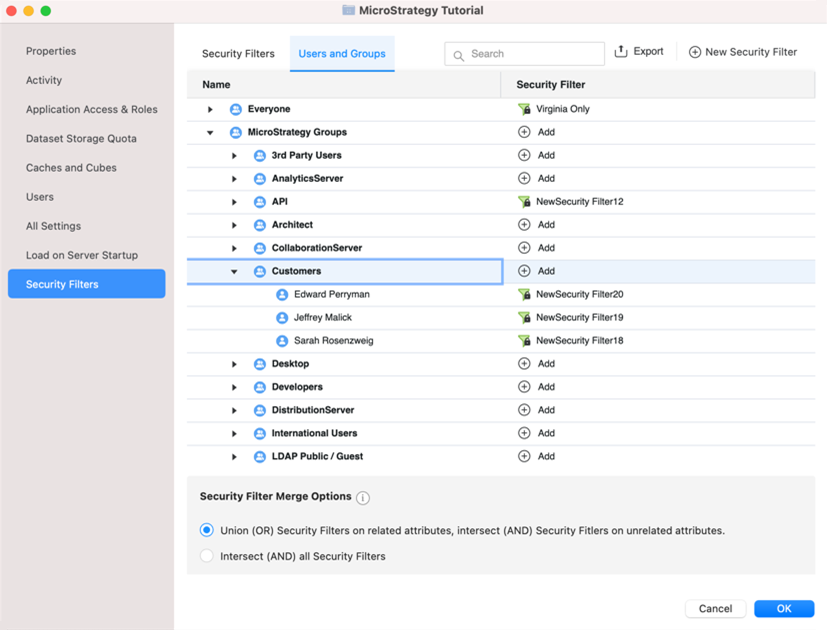Click Edward Perryman's user avatar icon
The width and height of the screenshot is (827, 630).
point(282,295)
